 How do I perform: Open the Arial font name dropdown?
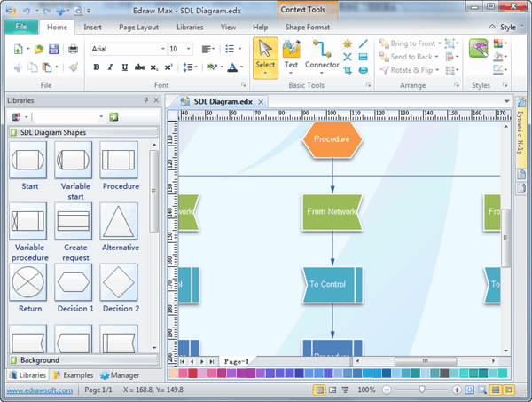(x=160, y=49)
